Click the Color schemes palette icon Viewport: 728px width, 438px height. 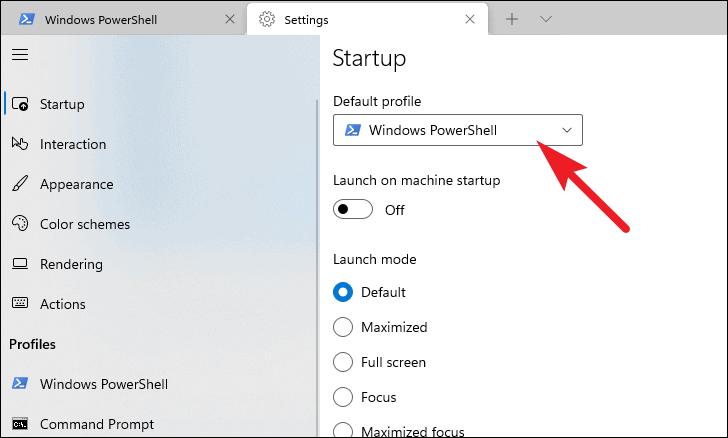[x=20, y=223]
